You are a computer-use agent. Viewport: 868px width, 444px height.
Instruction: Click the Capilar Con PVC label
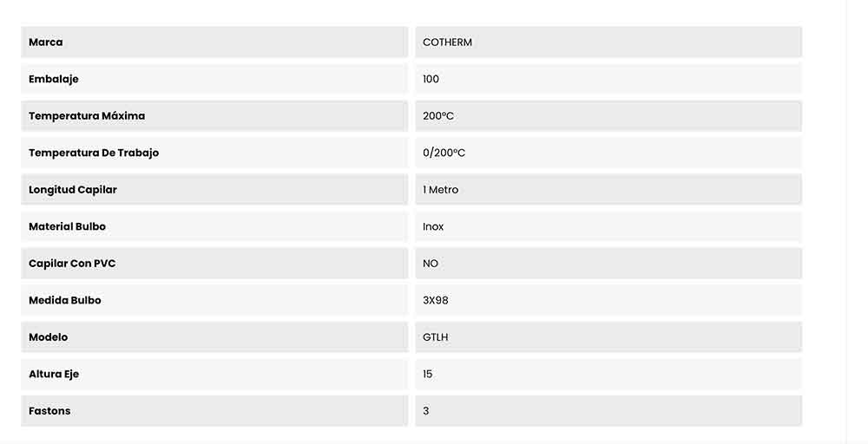click(72, 264)
